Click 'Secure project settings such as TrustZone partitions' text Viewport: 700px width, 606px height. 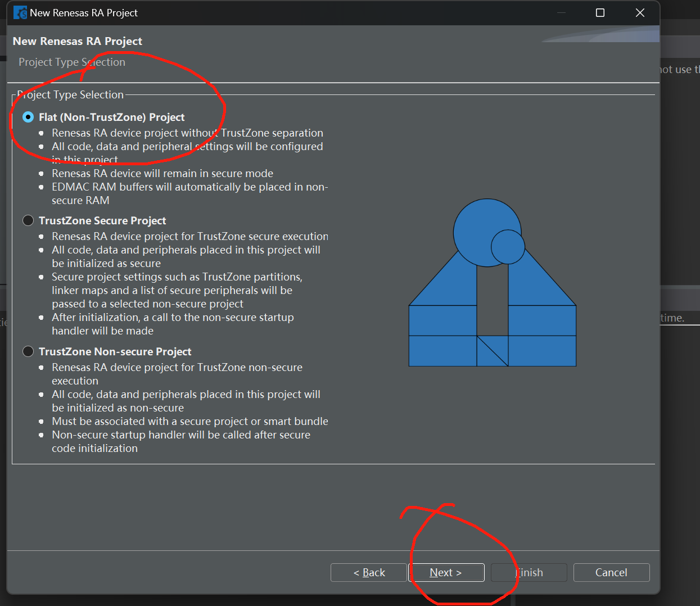point(177,290)
